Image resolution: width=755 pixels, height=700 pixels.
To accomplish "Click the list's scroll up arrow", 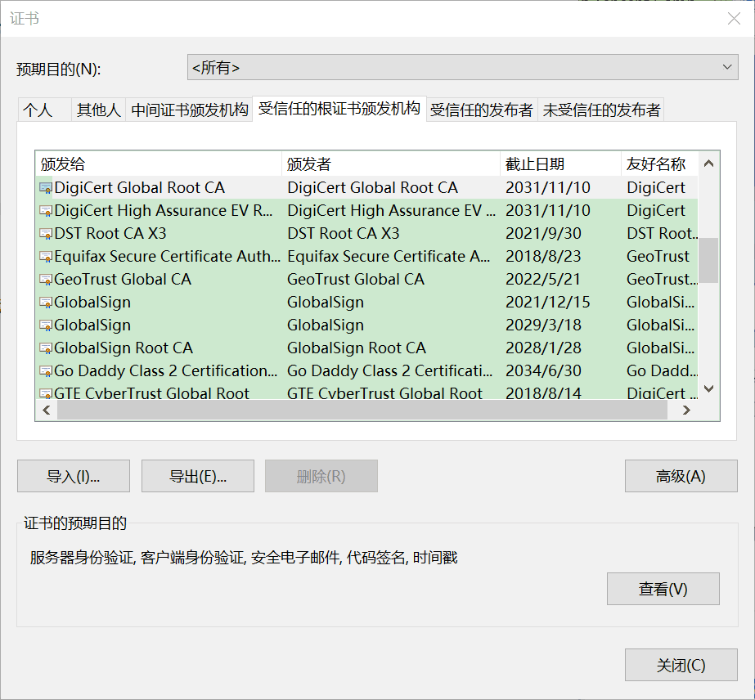I will pyautogui.click(x=708, y=164).
